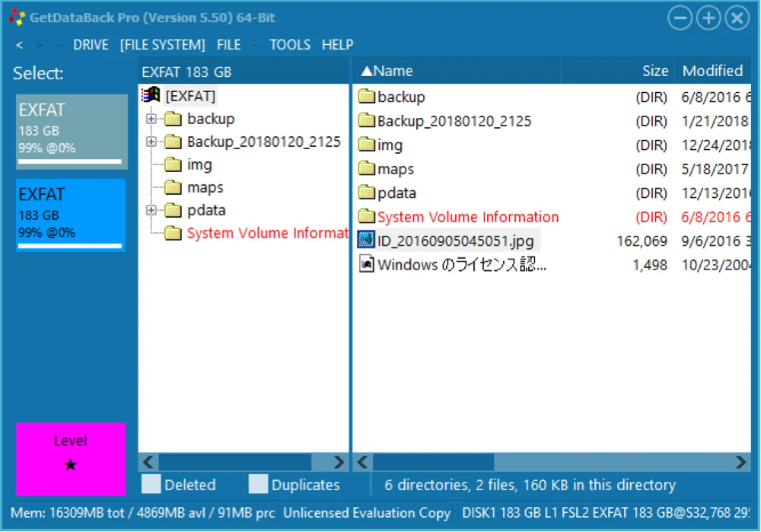Click the pdata folder icon in file list

click(x=367, y=193)
